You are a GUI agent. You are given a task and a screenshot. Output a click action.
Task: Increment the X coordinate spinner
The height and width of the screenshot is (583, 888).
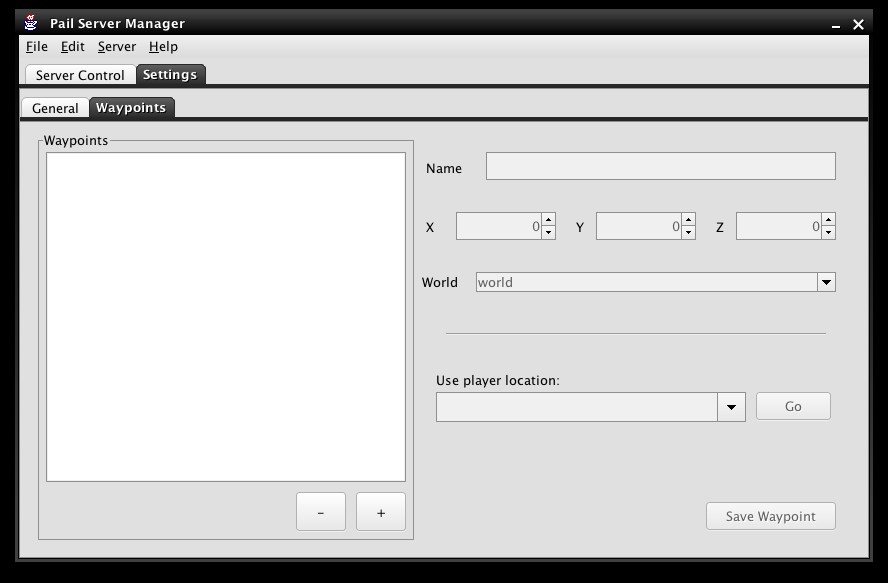pos(548,221)
